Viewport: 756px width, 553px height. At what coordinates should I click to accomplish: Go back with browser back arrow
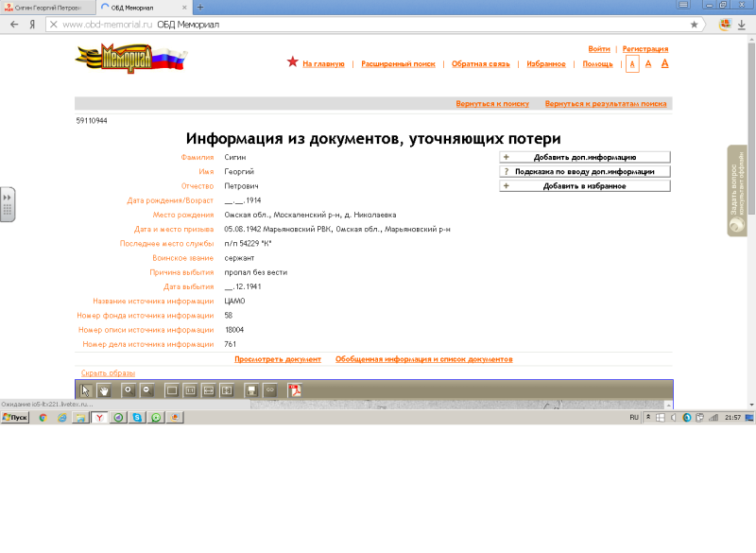(14, 25)
